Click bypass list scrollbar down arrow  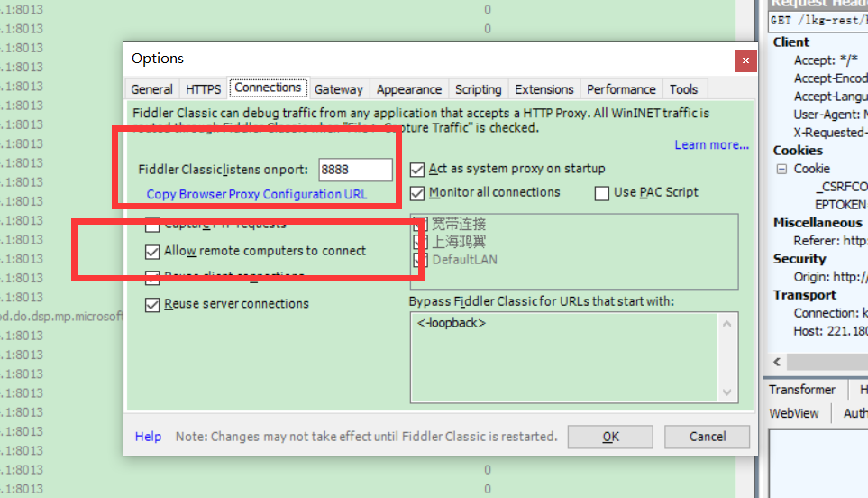[x=727, y=392]
